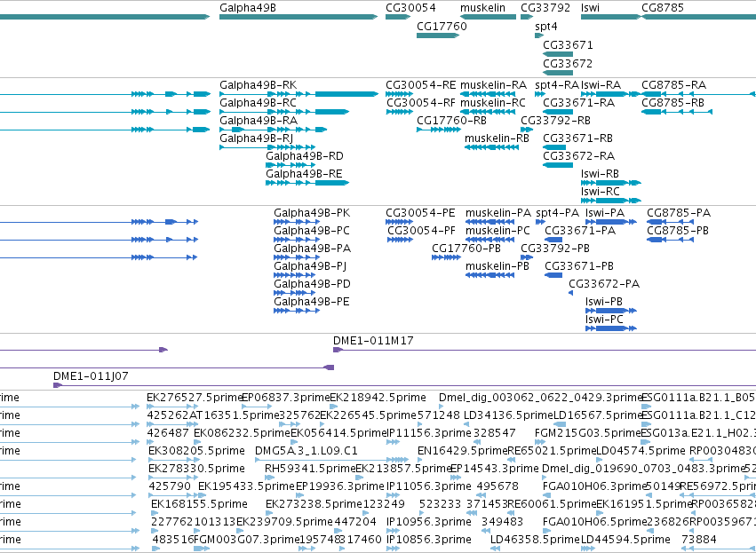Image resolution: width=756 pixels, height=553 pixels.
Task: Click protein Galpha49B-PJ
Action: [x=297, y=275]
